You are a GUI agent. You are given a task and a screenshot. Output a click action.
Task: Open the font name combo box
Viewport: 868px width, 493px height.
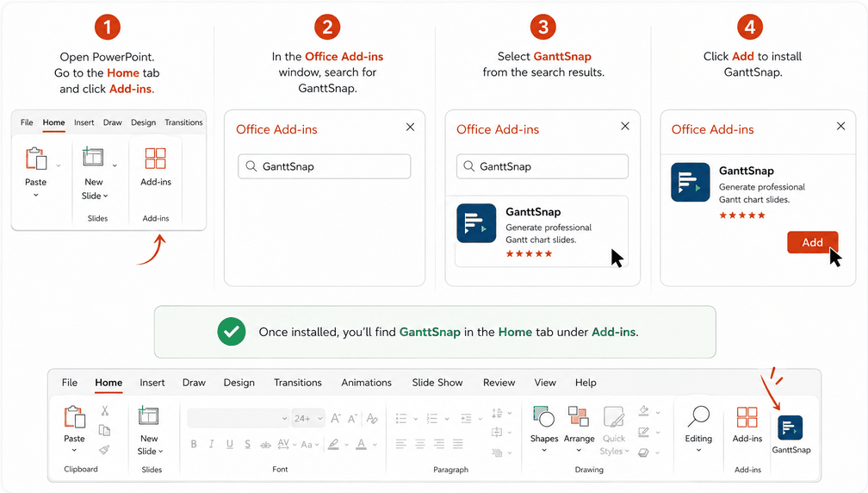[x=238, y=418]
